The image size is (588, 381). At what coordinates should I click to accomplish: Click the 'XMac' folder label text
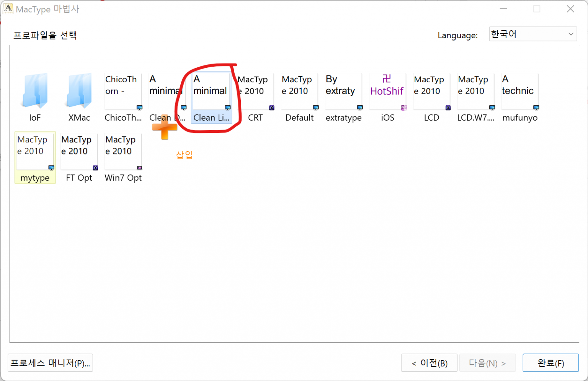[x=79, y=118]
